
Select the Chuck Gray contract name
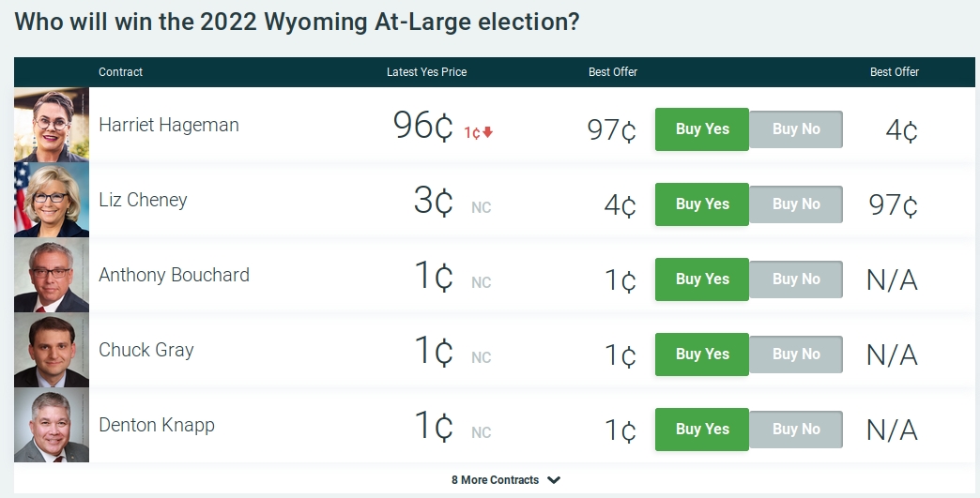[x=146, y=350]
